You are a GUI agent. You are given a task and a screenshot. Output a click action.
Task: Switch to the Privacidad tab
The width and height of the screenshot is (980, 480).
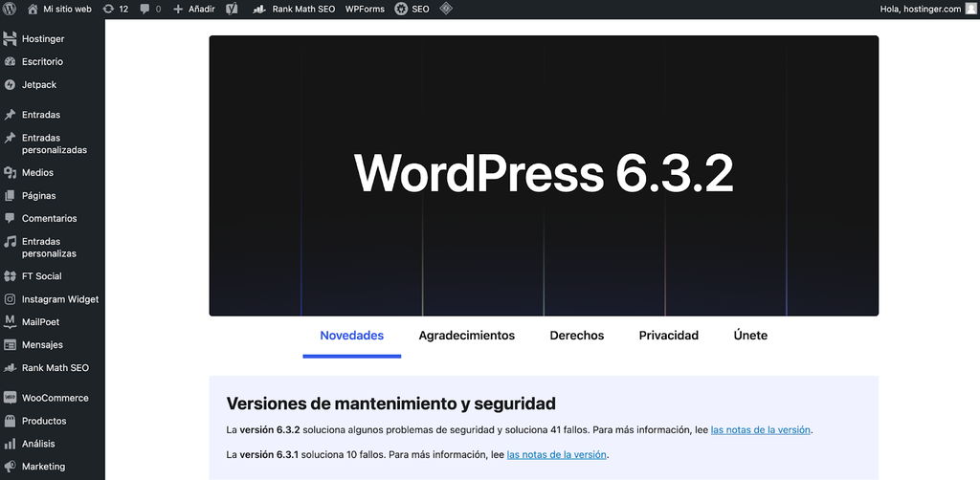(x=668, y=336)
